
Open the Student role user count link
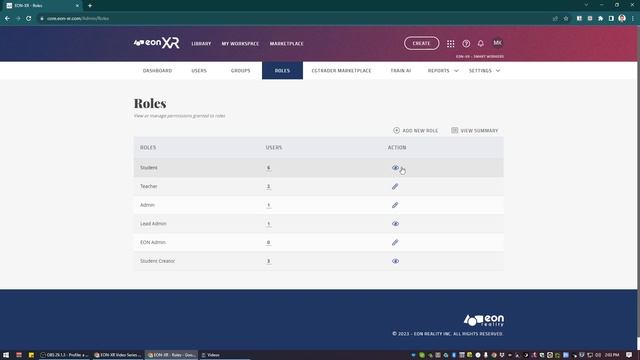[x=268, y=168]
